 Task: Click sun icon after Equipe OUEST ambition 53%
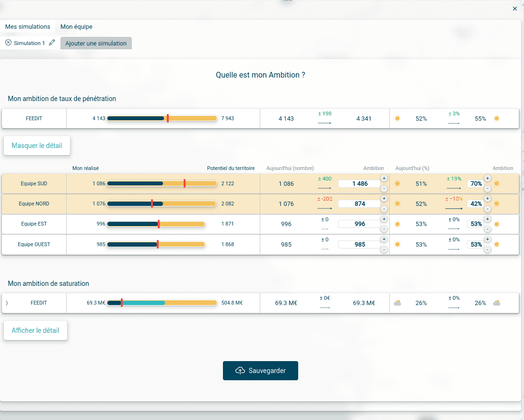pos(497,244)
